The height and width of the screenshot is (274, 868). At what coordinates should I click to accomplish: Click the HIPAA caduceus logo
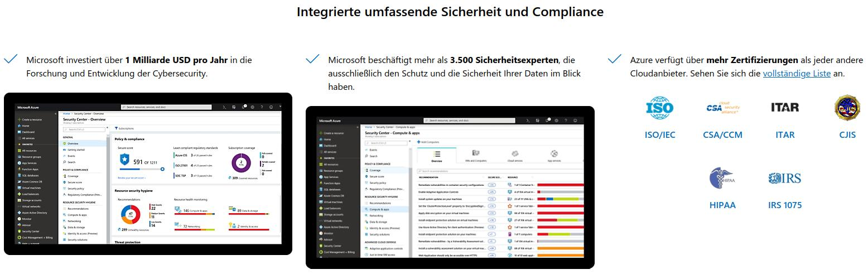(722, 179)
